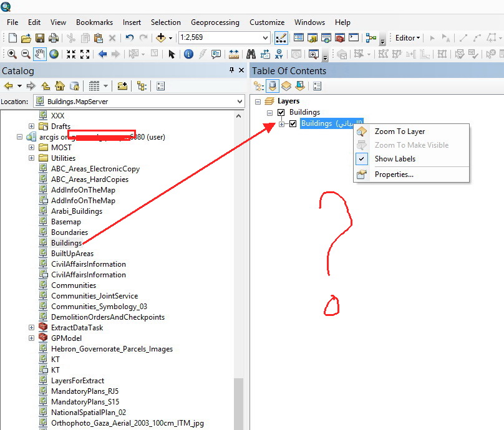Image resolution: width=504 pixels, height=430 pixels.
Task: Zoom to Full Extent globe
Action: pos(54,54)
